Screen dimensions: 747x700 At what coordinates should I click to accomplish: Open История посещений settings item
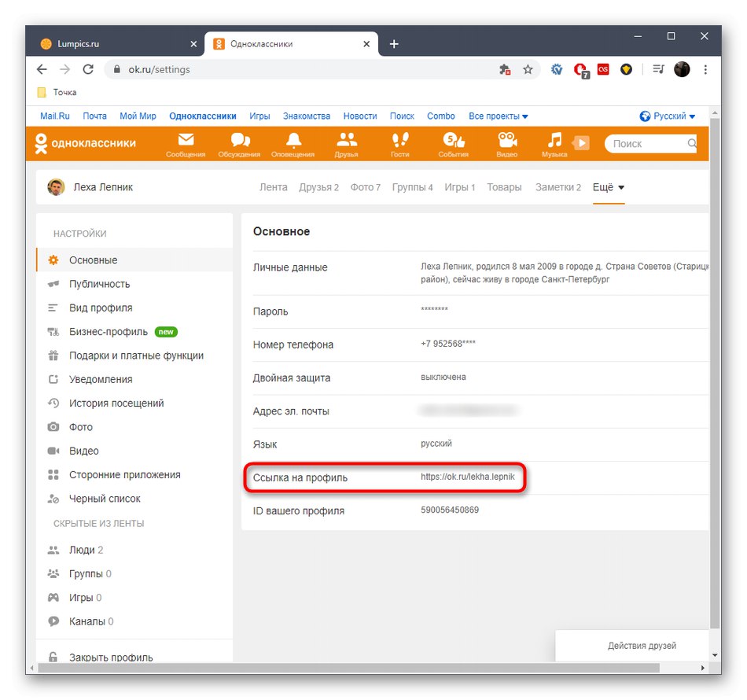118,403
